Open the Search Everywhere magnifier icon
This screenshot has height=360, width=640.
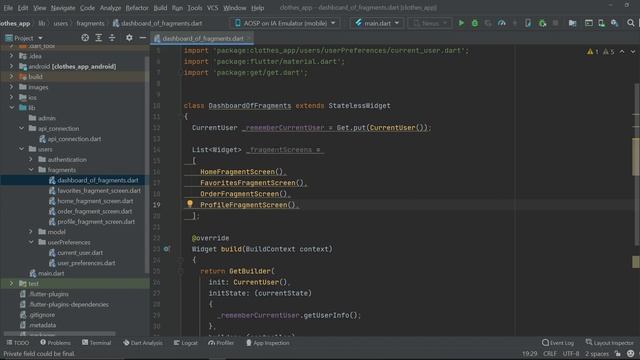[631, 23]
